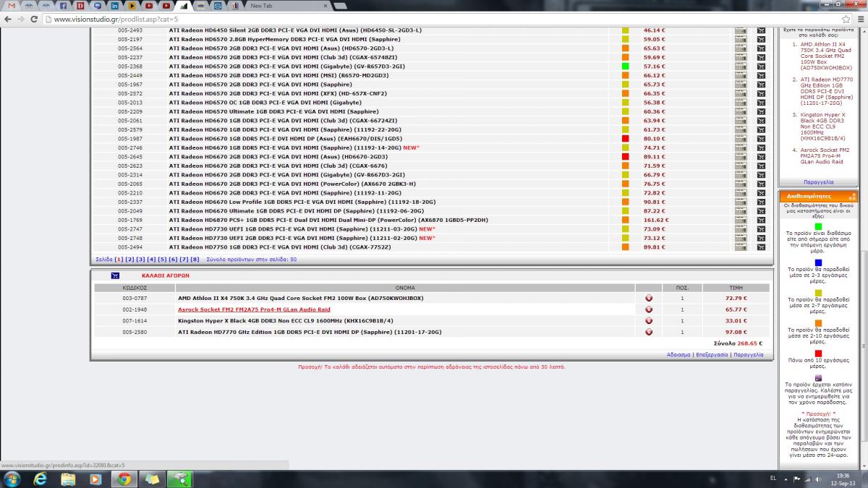Open details icon for HD7730 UEFI 2GB Sapphire
The width and height of the screenshot is (868, 488).
[x=741, y=238]
